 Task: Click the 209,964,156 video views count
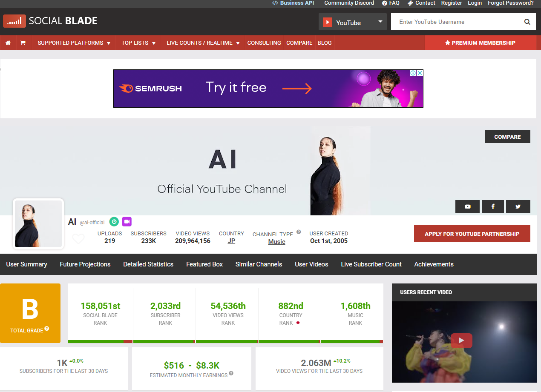tap(193, 241)
